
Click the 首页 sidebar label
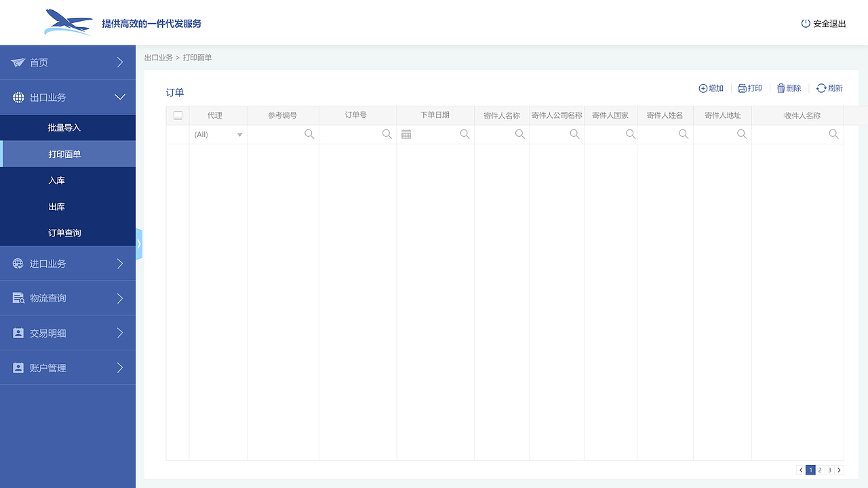[39, 62]
